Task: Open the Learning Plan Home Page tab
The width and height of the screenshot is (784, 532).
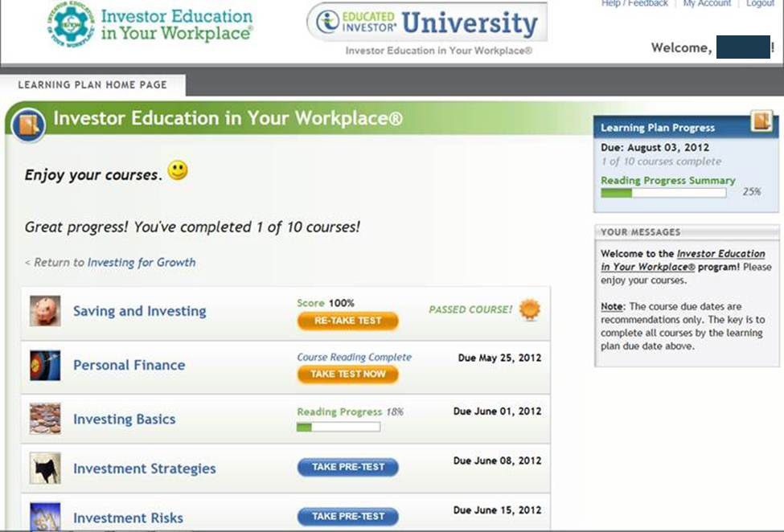Action: click(x=92, y=85)
